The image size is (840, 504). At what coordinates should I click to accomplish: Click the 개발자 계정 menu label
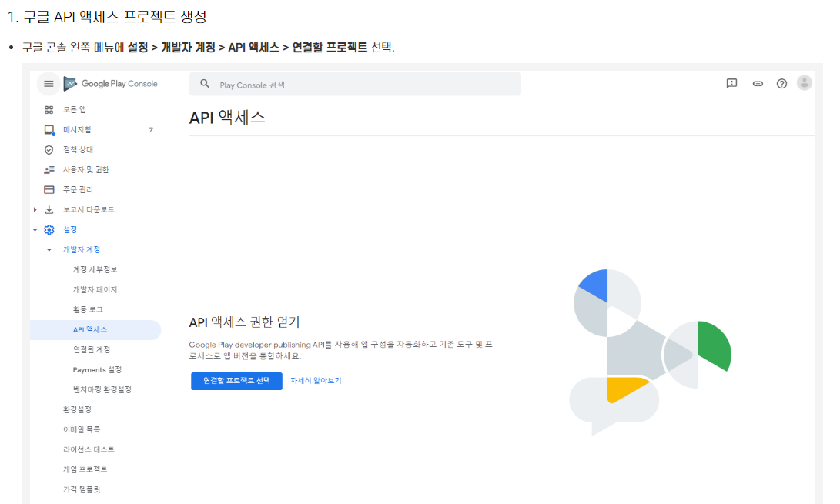pyautogui.click(x=82, y=249)
